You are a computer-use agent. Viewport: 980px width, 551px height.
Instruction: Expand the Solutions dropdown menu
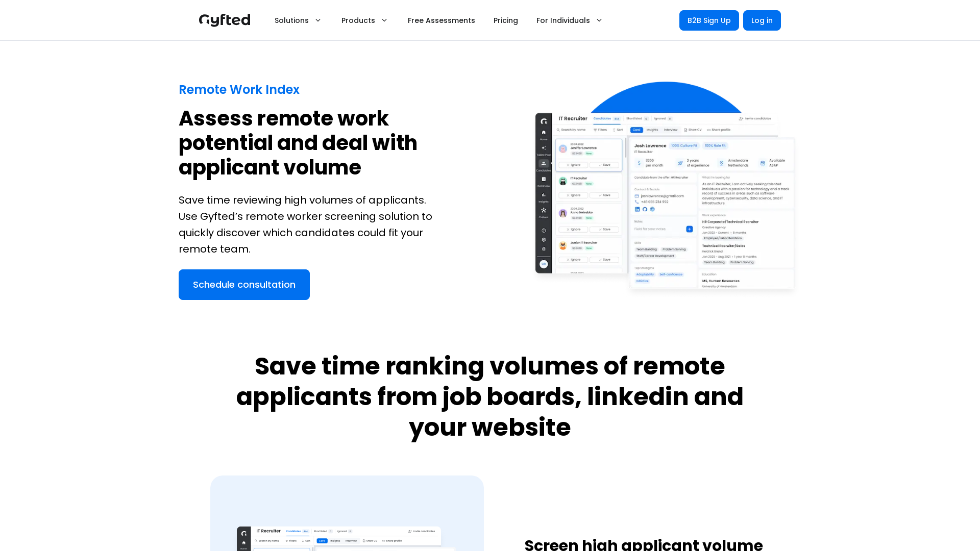pos(298,20)
